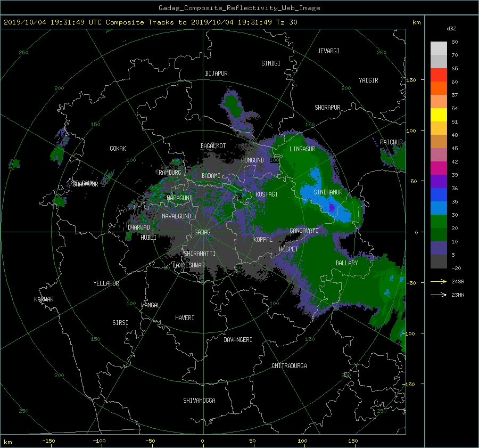This screenshot has width=479, height=448.
Task: Click the HOSPET city label
Action: tap(288, 249)
